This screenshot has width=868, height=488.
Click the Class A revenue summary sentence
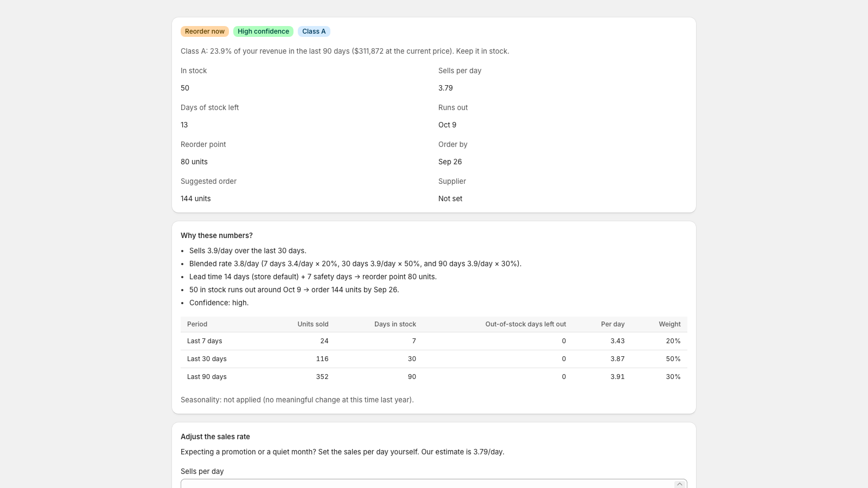tap(345, 51)
